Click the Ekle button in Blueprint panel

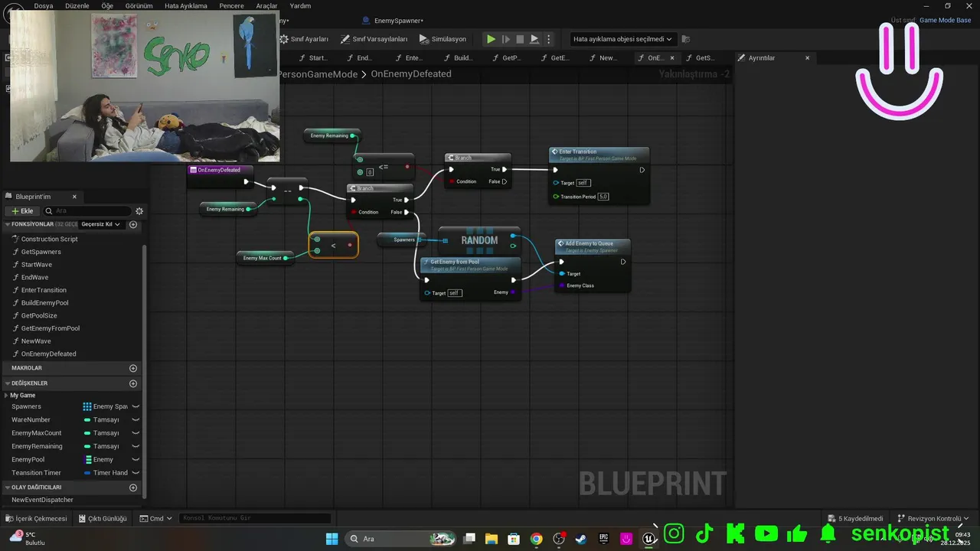22,211
